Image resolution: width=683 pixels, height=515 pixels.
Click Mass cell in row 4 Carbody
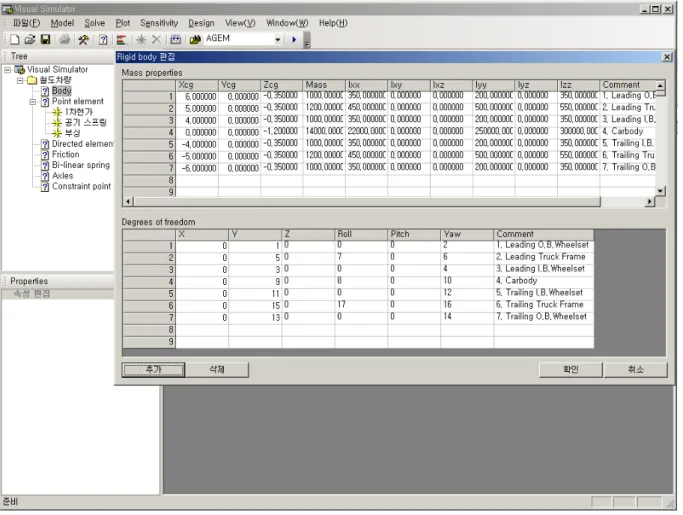(324, 132)
